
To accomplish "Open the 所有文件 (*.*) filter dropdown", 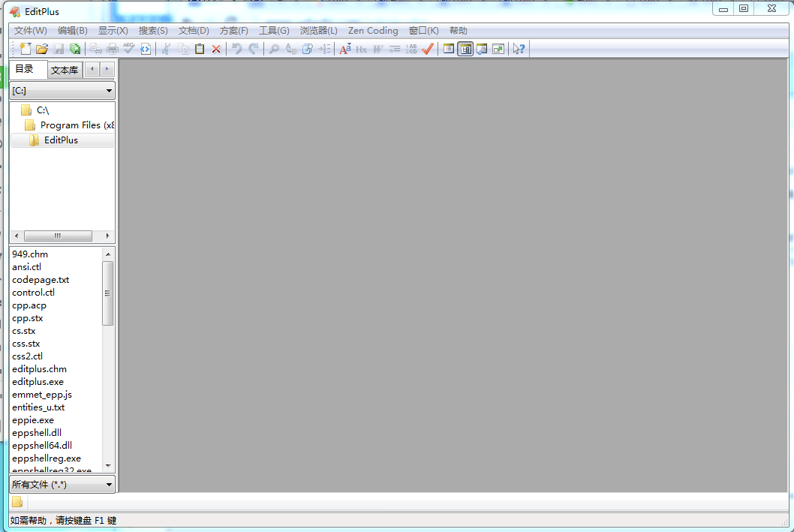I will [x=62, y=485].
